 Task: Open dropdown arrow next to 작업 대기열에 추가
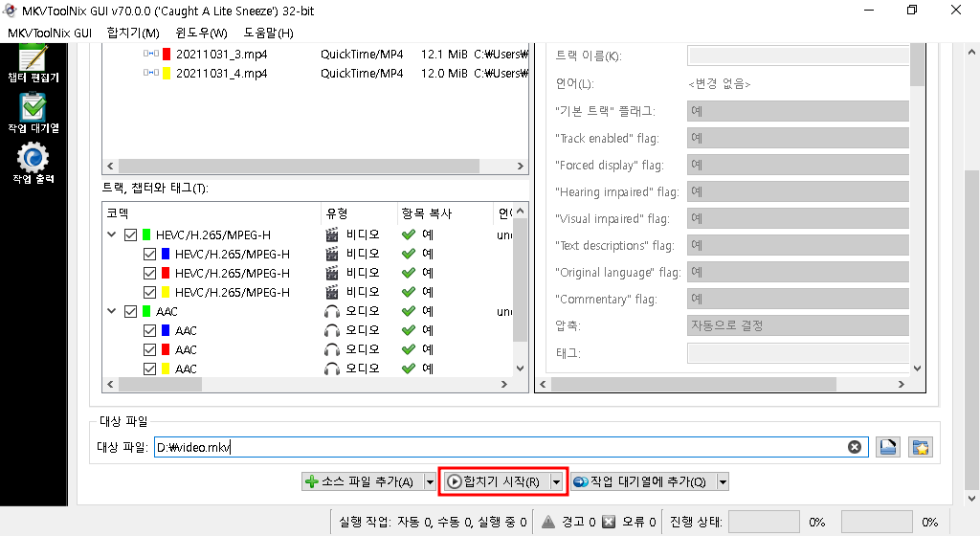point(723,481)
